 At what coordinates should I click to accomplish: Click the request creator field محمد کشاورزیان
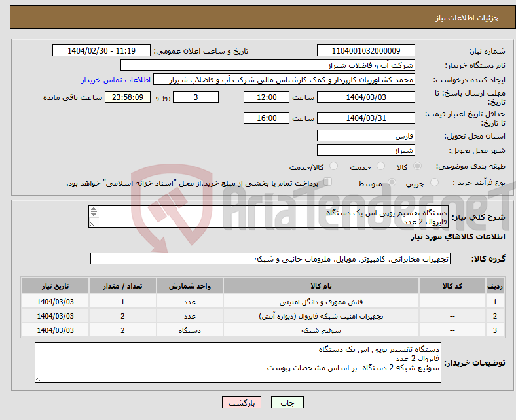point(284,80)
